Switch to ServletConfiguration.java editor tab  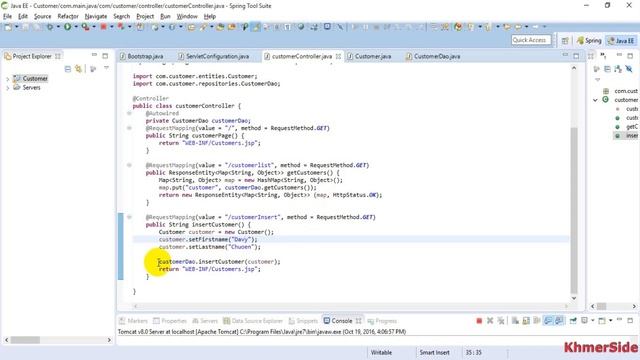[x=213, y=56]
